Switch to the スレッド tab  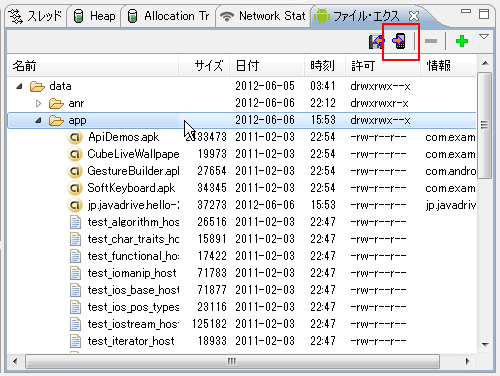[36, 16]
